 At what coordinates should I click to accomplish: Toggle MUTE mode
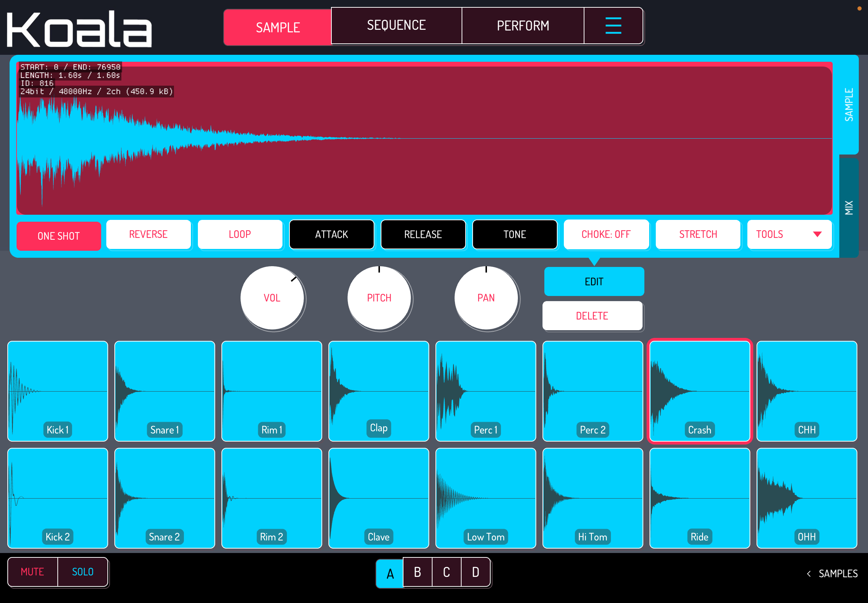tap(32, 572)
